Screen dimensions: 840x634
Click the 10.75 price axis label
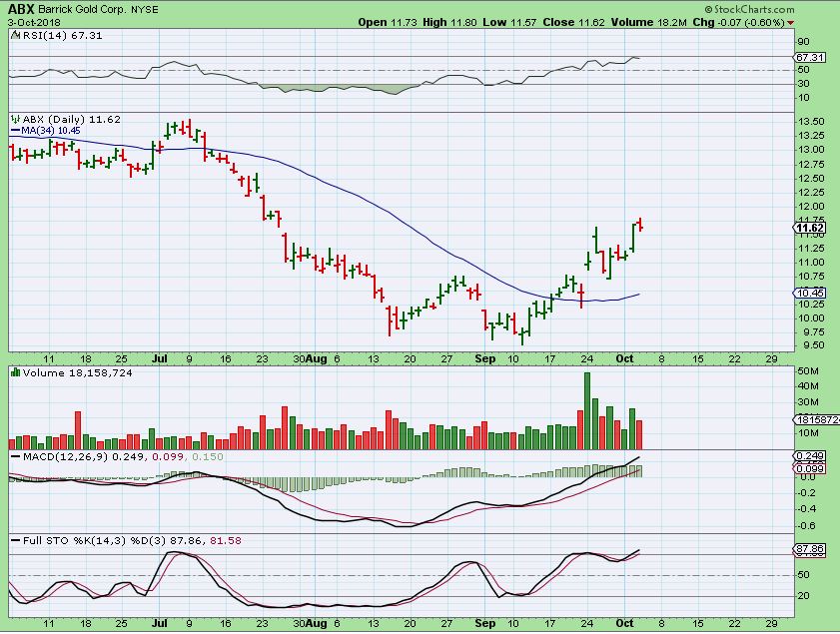811,277
